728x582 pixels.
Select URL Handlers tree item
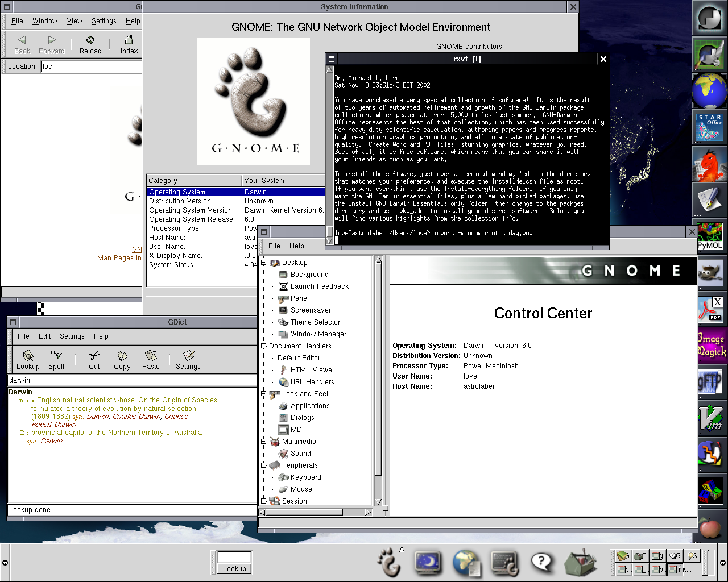tap(312, 382)
